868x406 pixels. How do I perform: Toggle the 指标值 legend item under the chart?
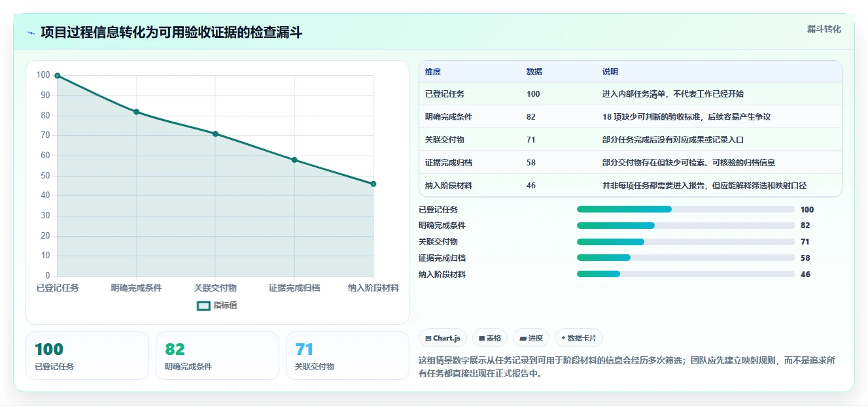coord(217,305)
